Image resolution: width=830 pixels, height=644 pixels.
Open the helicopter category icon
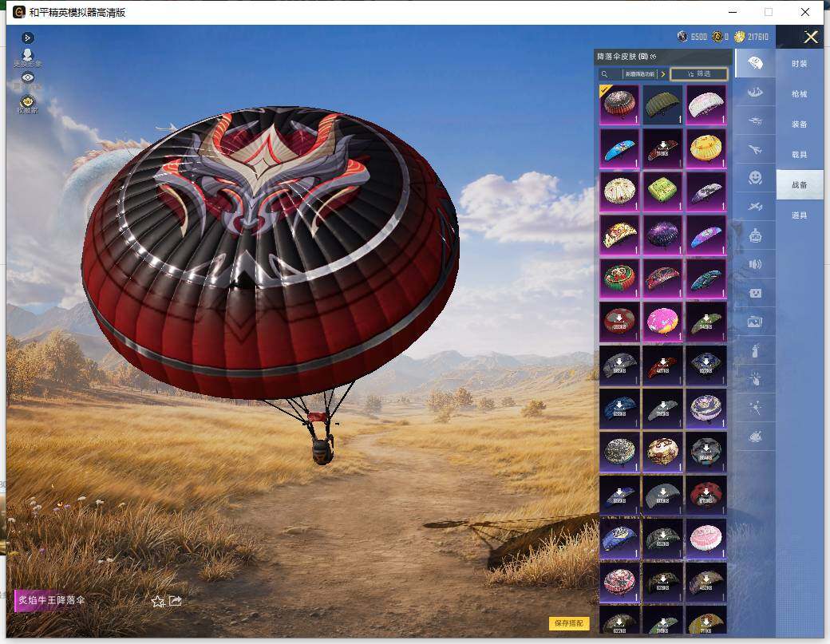pyautogui.click(x=755, y=121)
